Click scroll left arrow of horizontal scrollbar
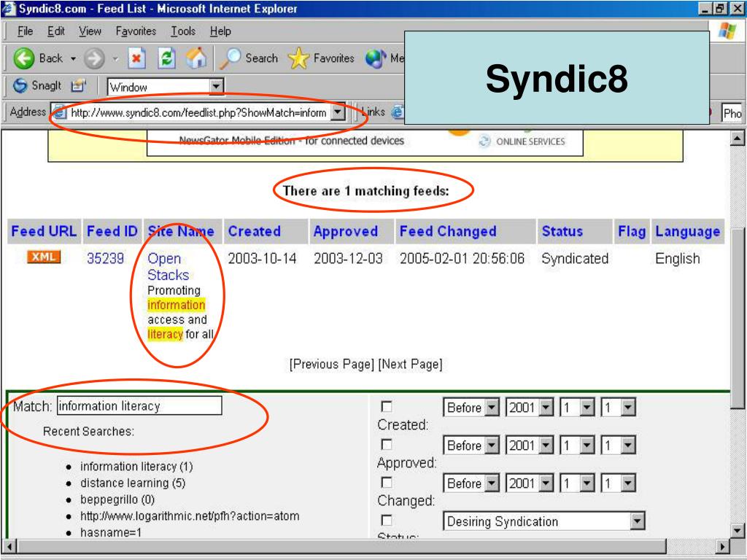The width and height of the screenshot is (747, 560). [x=9, y=546]
